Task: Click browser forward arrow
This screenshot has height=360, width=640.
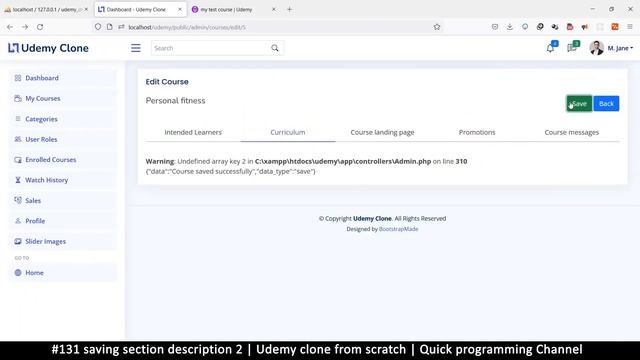Action: tap(25, 27)
